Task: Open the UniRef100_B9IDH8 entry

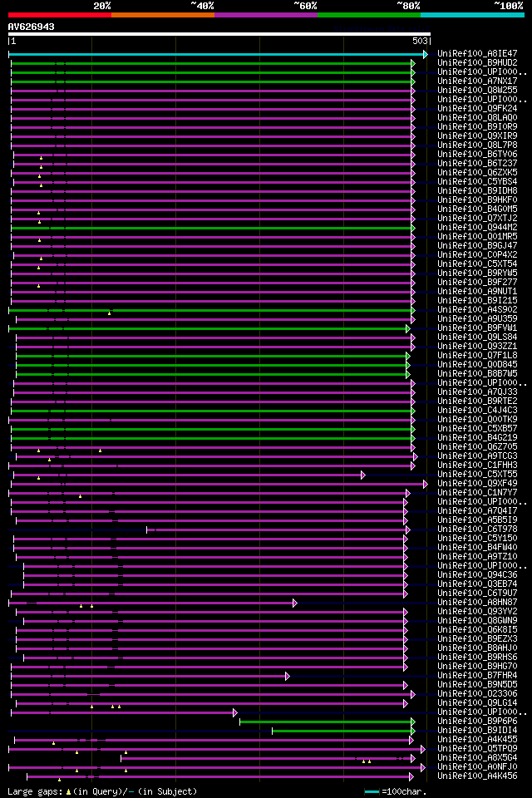Action: (x=477, y=191)
